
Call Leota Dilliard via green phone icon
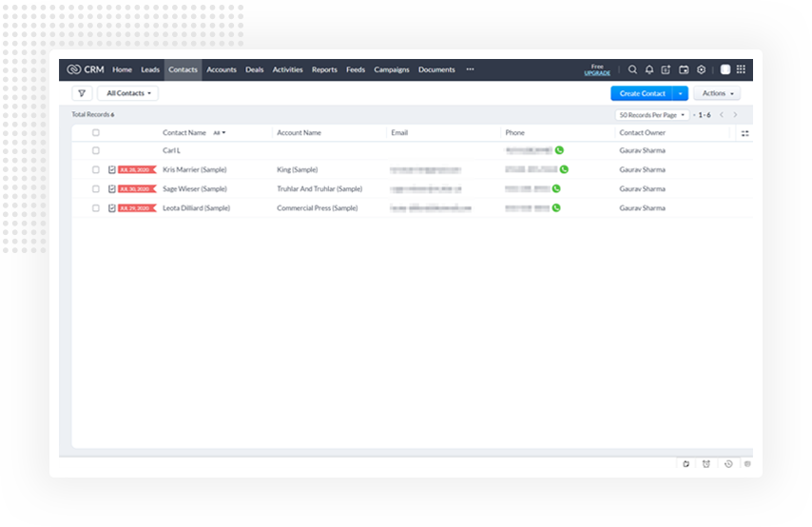[556, 207]
